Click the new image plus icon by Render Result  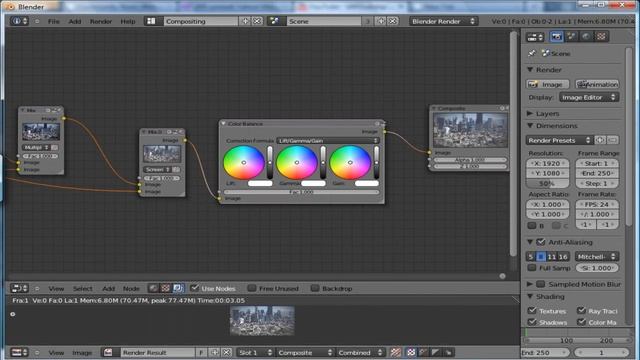point(215,352)
